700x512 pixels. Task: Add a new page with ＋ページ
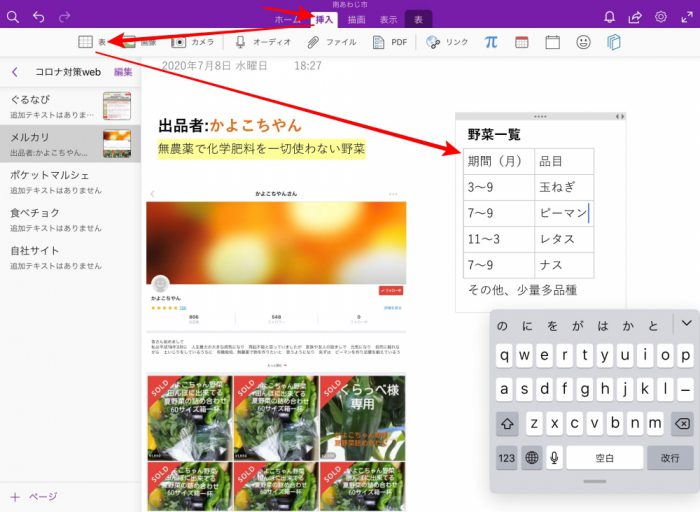click(34, 497)
